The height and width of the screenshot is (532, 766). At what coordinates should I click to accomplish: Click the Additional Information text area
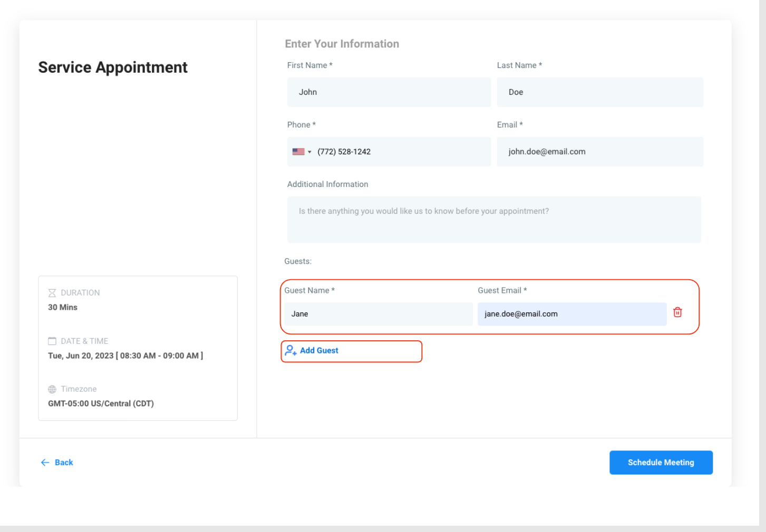click(x=494, y=220)
